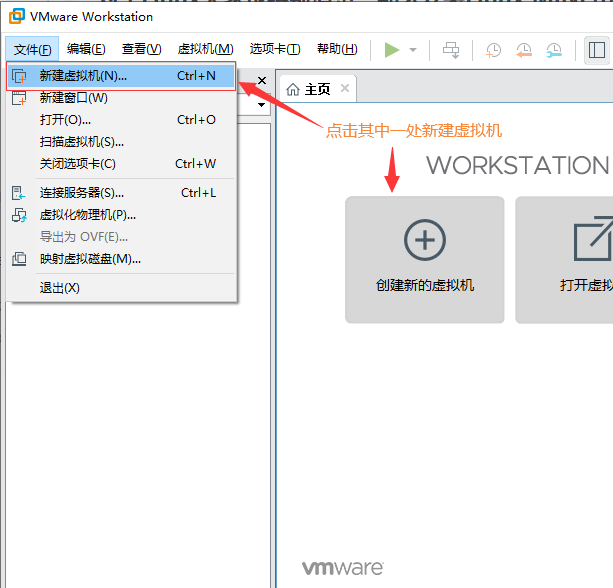613x588 pixels.
Task: Open the 帮助(H) menu
Action: tap(337, 49)
